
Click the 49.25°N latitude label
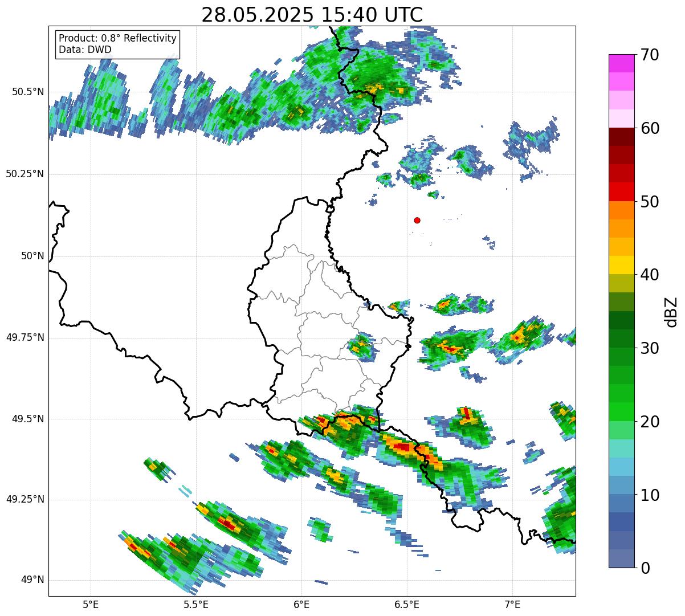pyautogui.click(x=25, y=499)
